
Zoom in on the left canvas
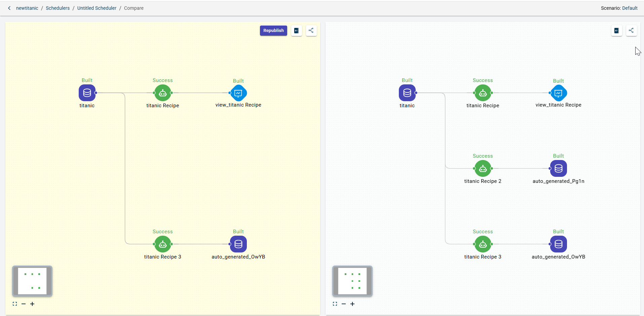[x=32, y=304]
